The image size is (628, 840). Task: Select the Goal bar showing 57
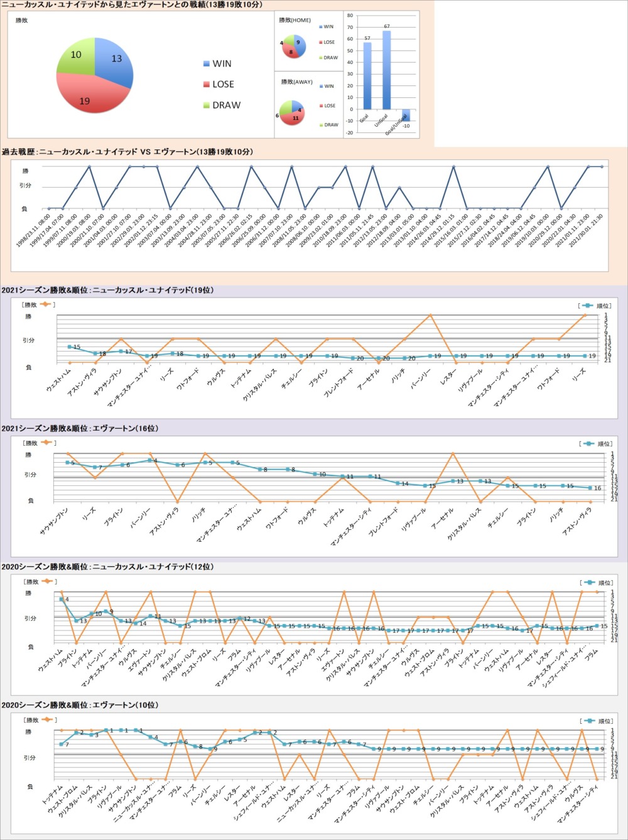pyautogui.click(x=367, y=75)
